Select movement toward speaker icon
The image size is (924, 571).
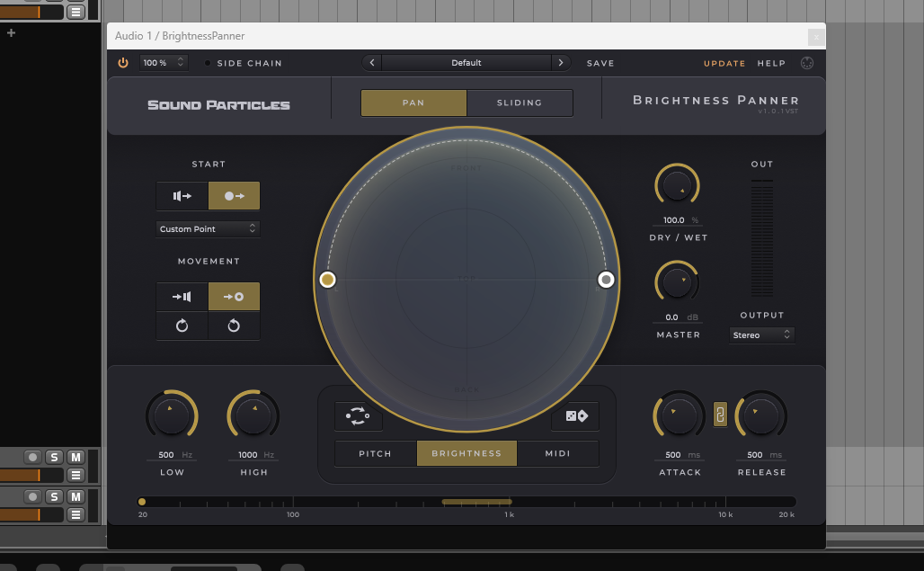point(182,297)
